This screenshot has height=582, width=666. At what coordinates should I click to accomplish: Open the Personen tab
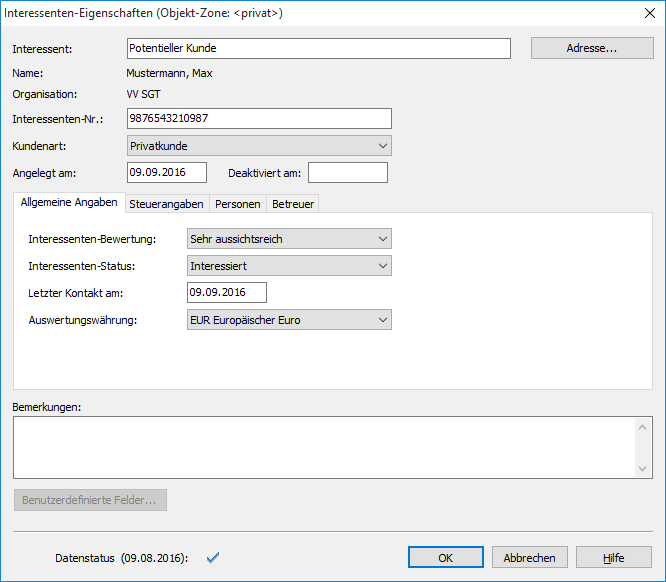click(x=238, y=204)
